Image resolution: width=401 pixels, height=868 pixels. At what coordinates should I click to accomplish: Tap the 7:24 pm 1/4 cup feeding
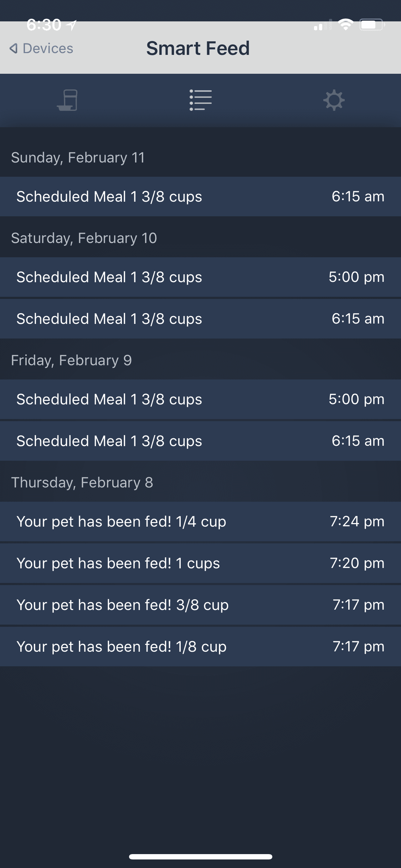[200, 522]
